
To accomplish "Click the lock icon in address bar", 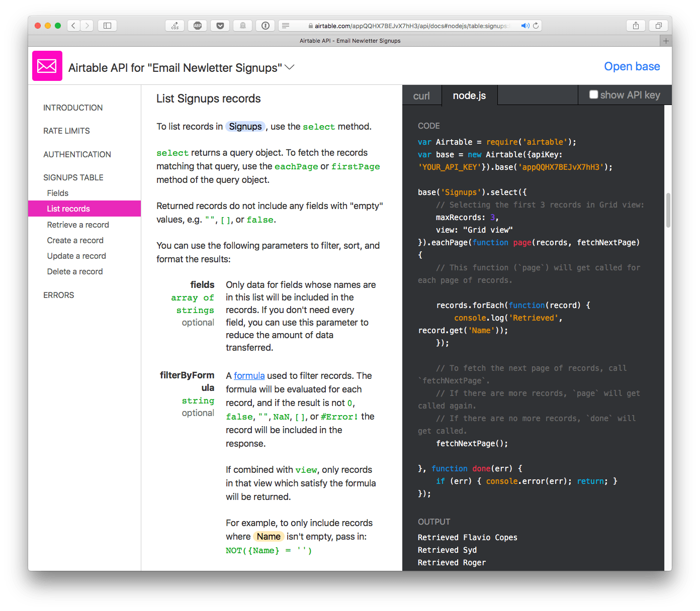I will 311,26.
